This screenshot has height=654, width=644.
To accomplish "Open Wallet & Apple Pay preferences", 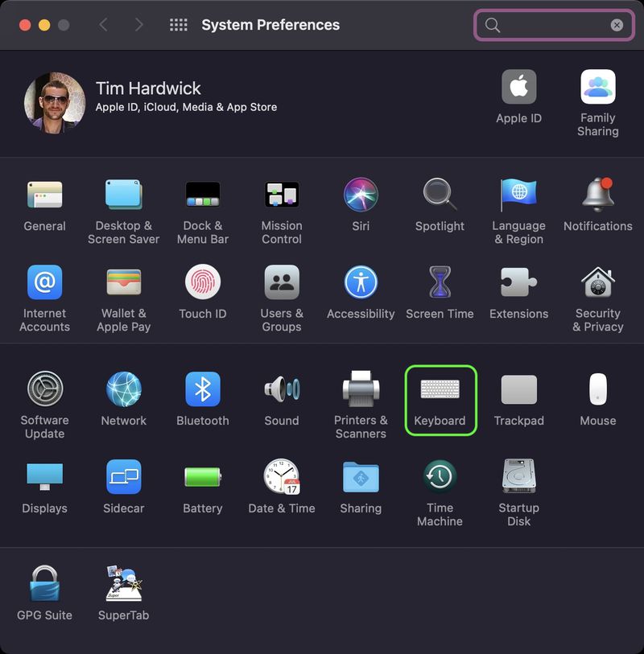I will click(x=123, y=283).
